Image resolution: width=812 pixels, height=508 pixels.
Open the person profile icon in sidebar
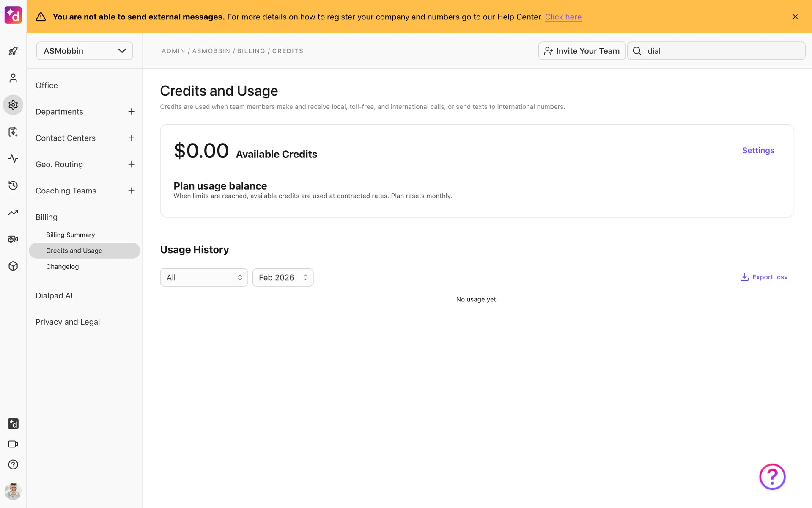(13, 78)
